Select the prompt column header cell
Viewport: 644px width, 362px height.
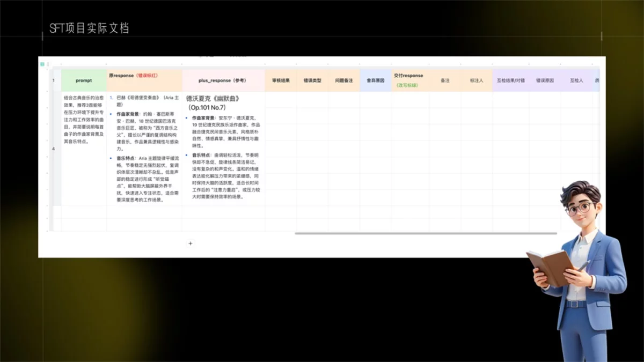point(83,80)
